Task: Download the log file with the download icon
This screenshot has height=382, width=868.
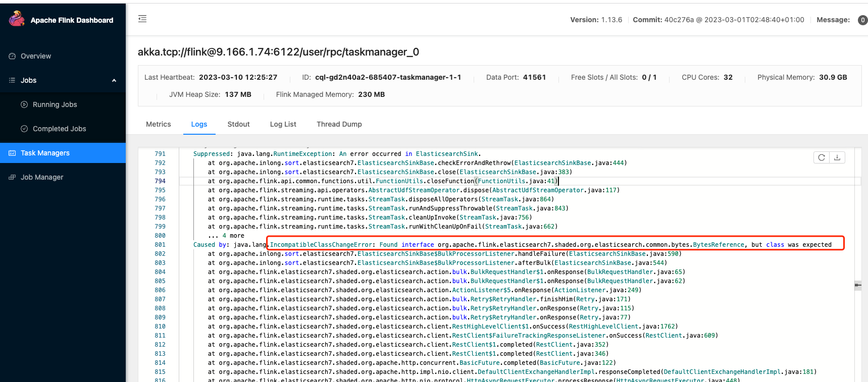Action: pos(837,157)
